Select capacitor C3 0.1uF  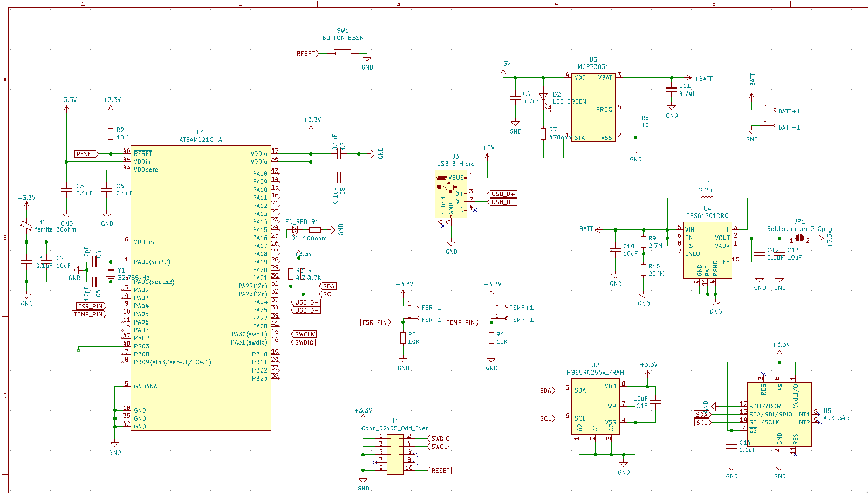tap(66, 190)
